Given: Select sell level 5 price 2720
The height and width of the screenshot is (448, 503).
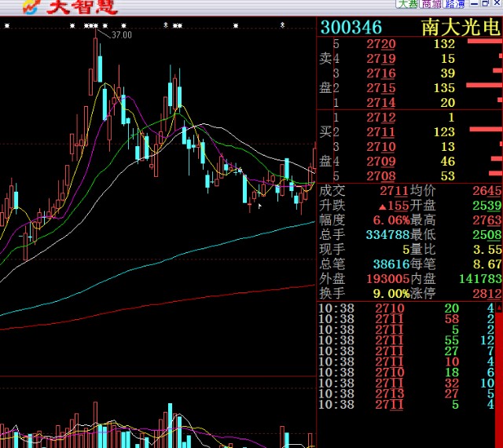Looking at the screenshot, I should pyautogui.click(x=381, y=44).
